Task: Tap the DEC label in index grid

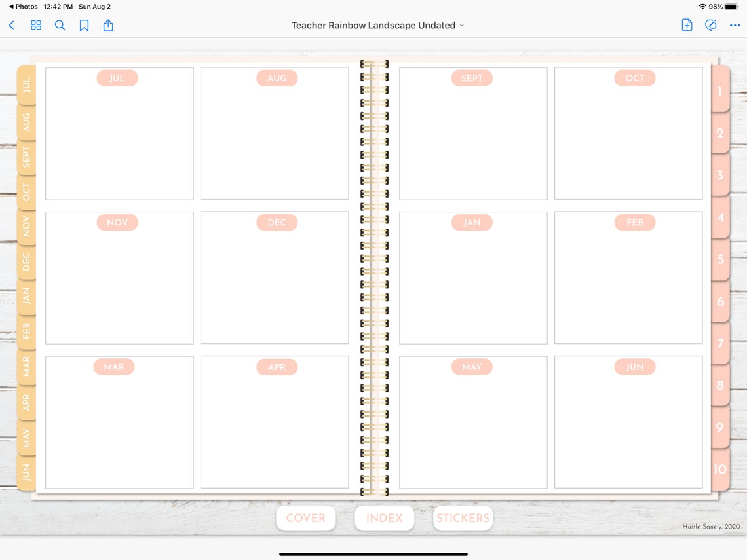Action: tap(277, 223)
